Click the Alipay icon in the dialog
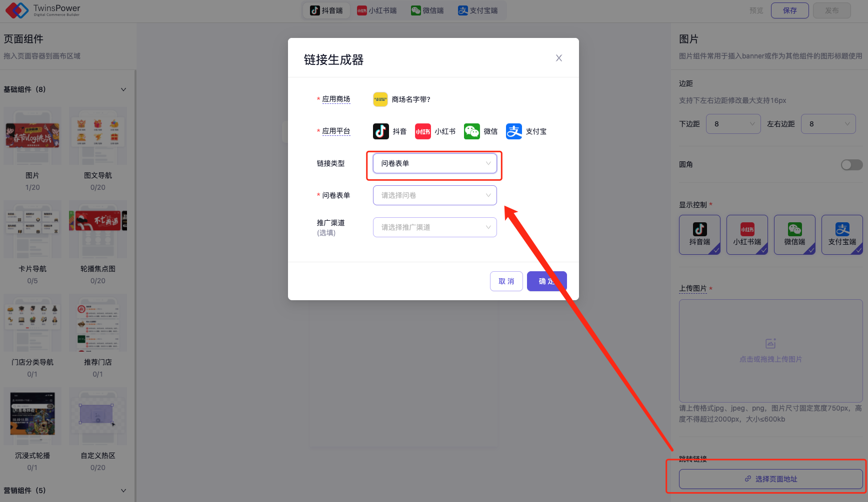 tap(514, 131)
